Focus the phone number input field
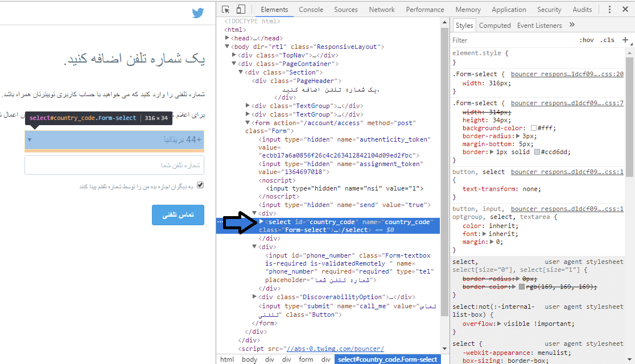 point(114,165)
